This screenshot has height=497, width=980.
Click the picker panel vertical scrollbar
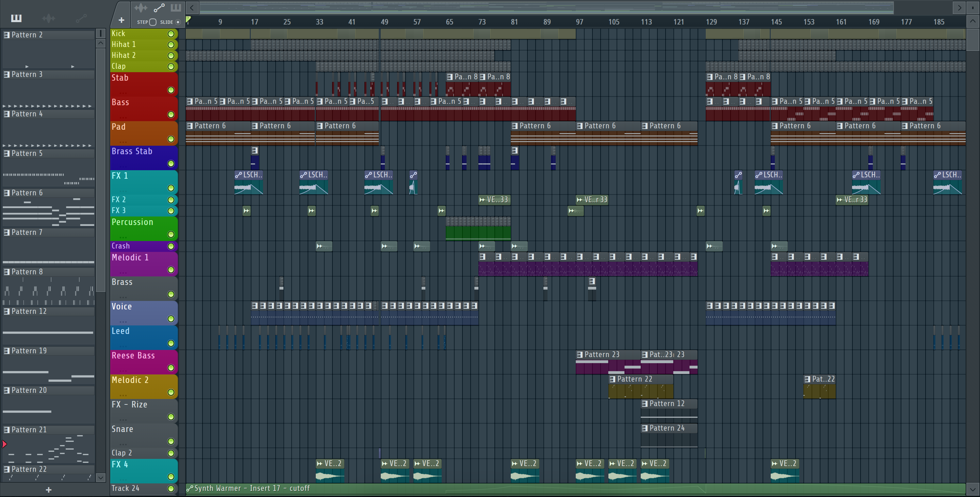pyautogui.click(x=101, y=170)
